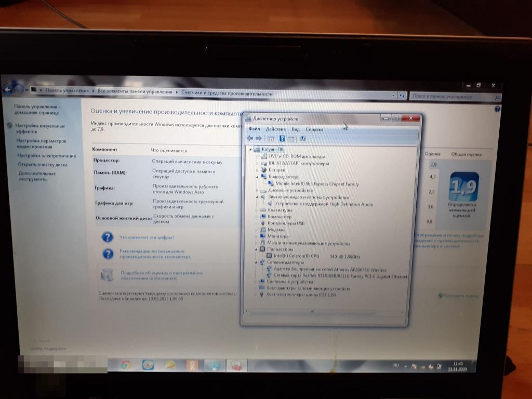Open the Действие menu in Device Manager

275,129
